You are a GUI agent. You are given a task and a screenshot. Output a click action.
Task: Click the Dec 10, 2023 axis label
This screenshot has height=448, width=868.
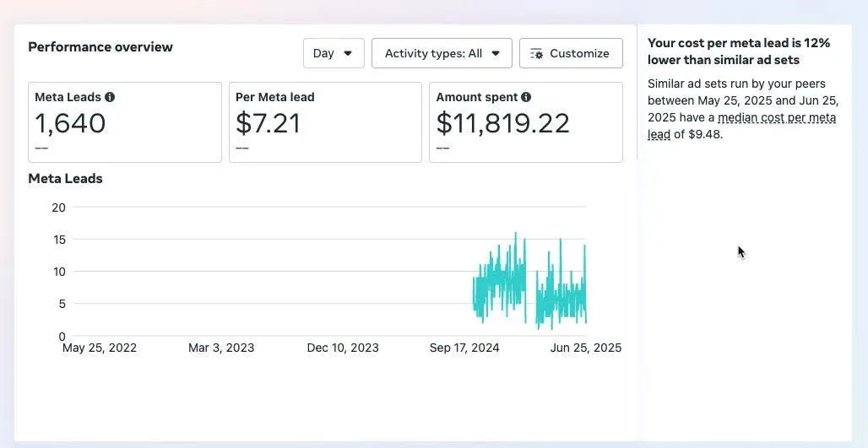(x=343, y=348)
